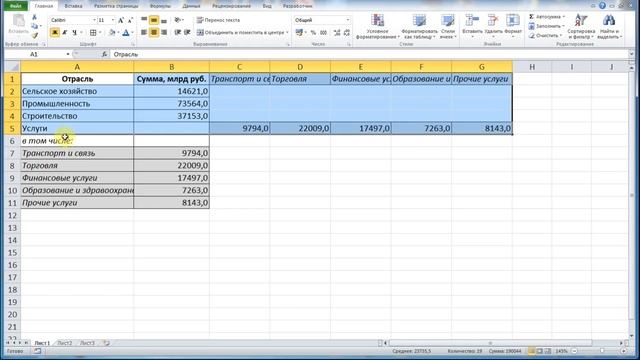This screenshot has width=640, height=360.
Task: Click the Zoom out minus button
Action: coord(575,351)
